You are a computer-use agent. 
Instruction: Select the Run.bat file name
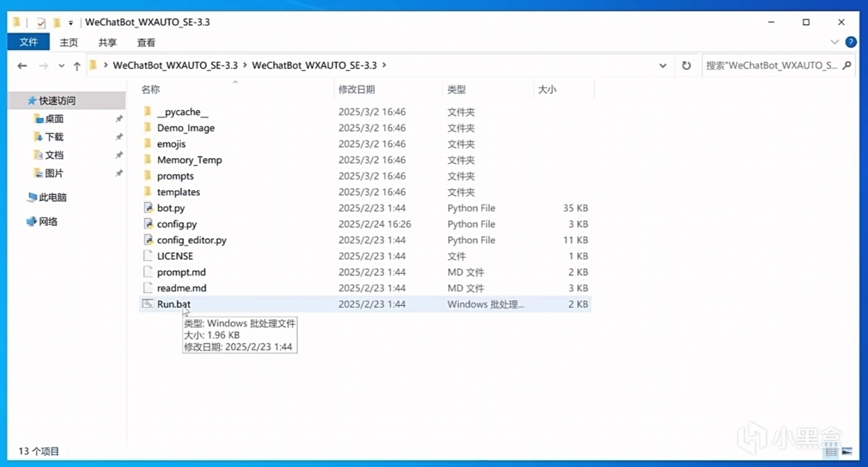(x=174, y=304)
